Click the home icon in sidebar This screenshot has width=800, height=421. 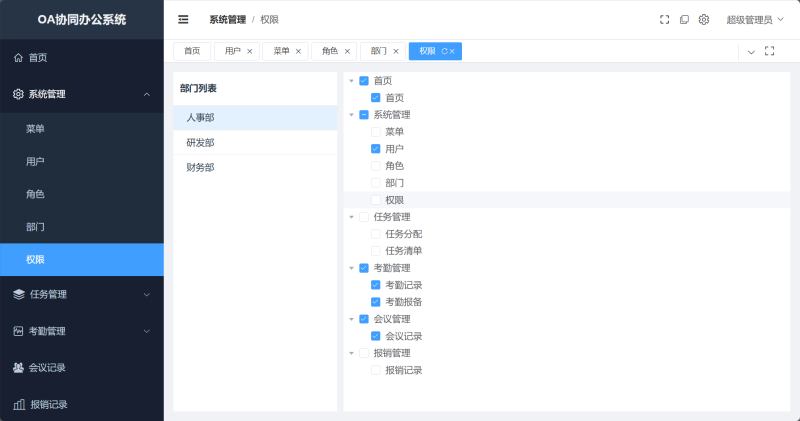pos(18,57)
